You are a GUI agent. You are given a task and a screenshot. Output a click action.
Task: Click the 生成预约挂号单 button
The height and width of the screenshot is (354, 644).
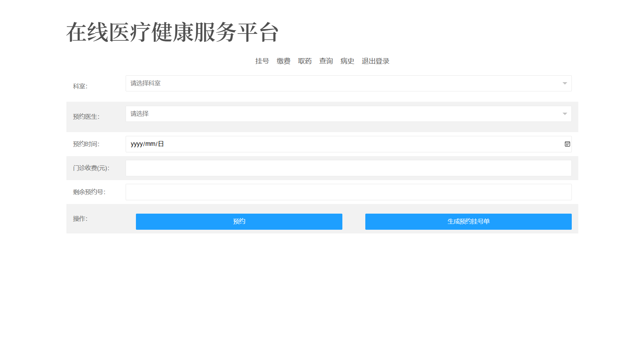pos(468,222)
